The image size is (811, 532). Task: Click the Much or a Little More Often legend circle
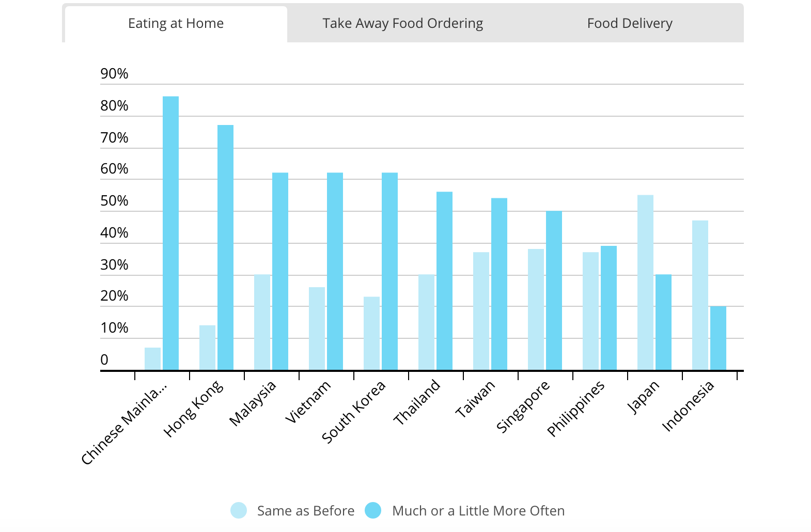373,510
